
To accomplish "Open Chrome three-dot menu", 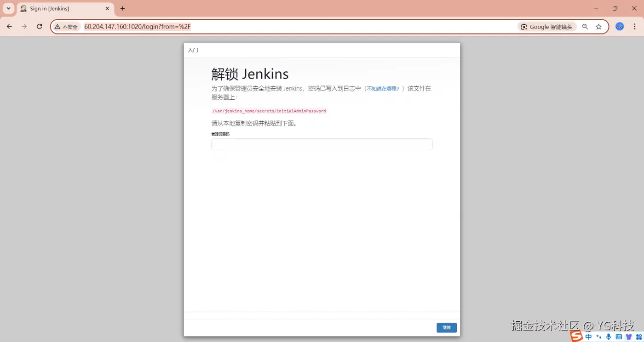I will pos(634,27).
